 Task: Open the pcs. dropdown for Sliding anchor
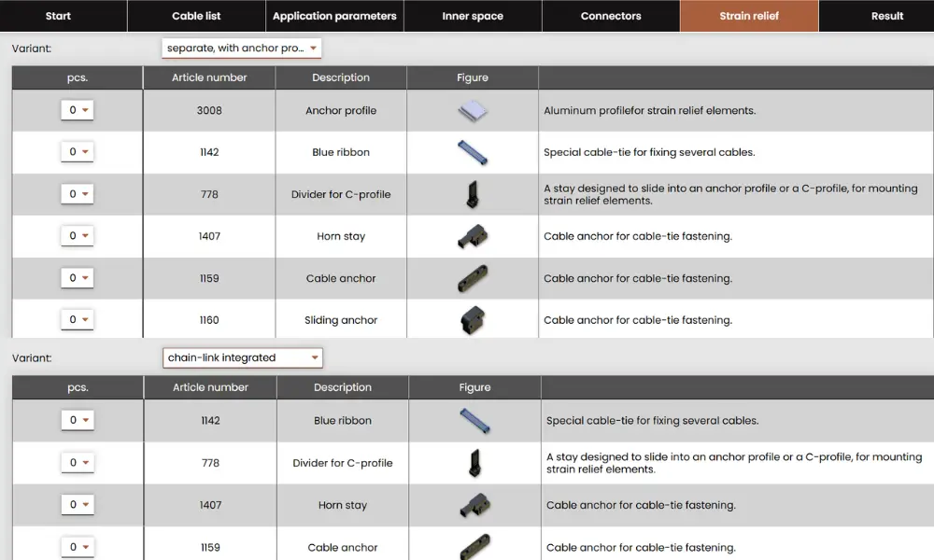[x=77, y=319]
